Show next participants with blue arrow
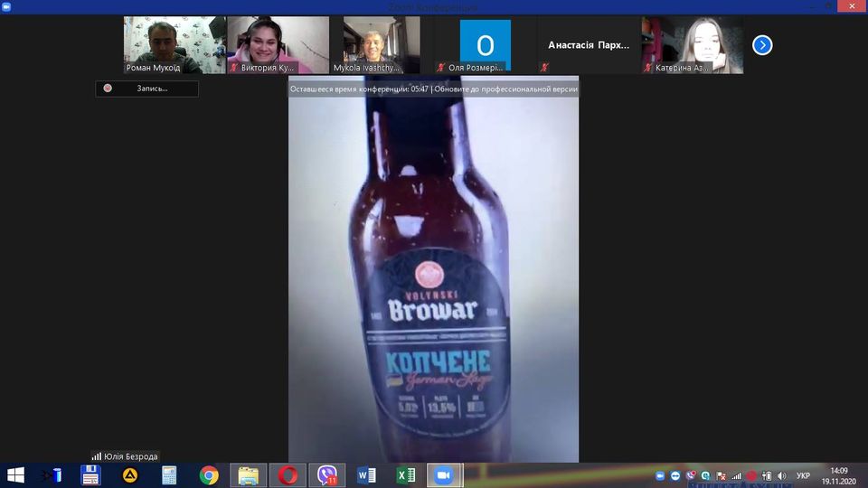868x488 pixels. pos(762,45)
